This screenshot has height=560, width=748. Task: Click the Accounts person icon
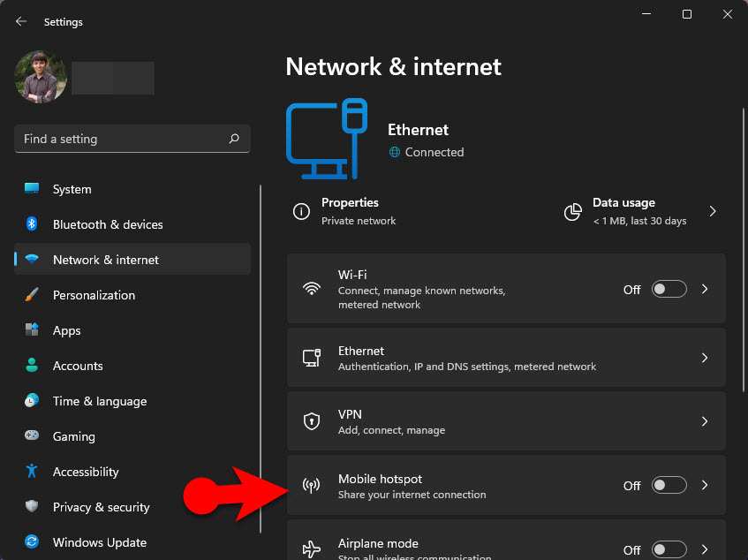click(32, 365)
